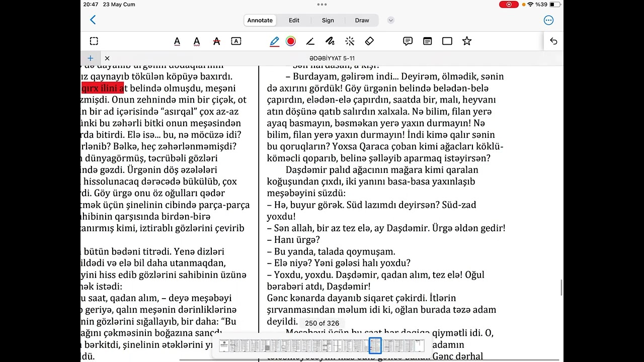Viewport: 644px width, 362px height.
Task: Insert a sticky text note
Action: (x=428, y=41)
